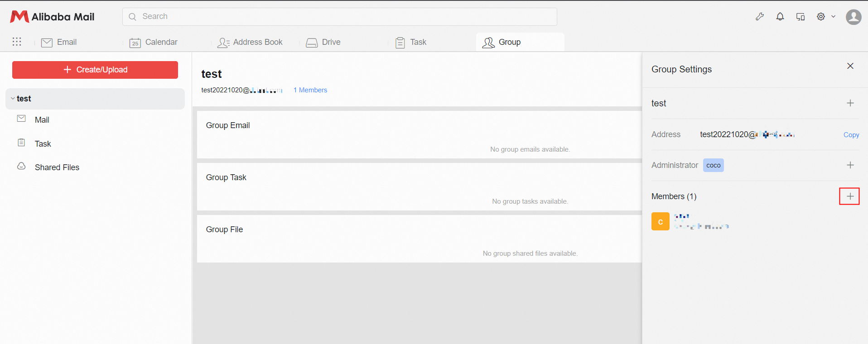Add an administrator with the plus icon
868x344 pixels.
(850, 165)
